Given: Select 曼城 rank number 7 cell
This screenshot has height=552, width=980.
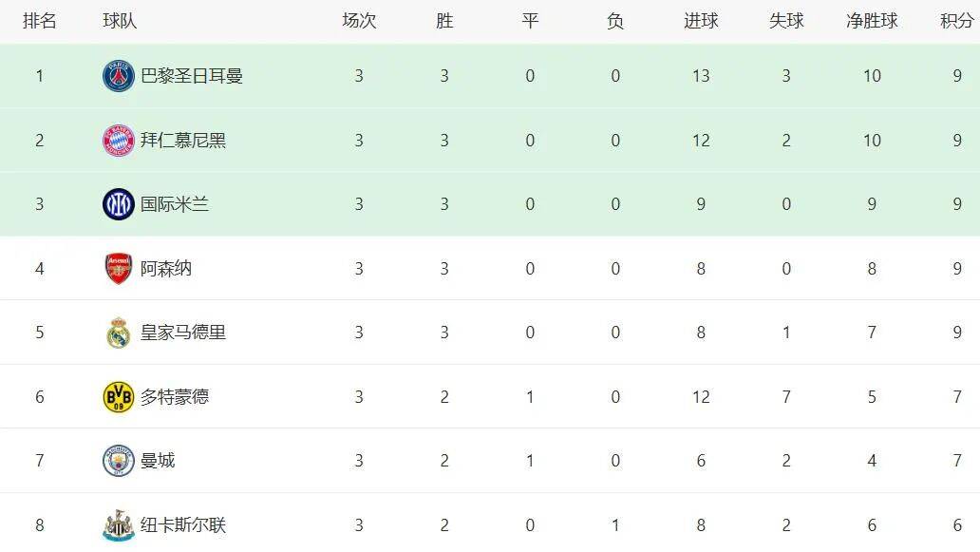Looking at the screenshot, I should pos(40,461).
